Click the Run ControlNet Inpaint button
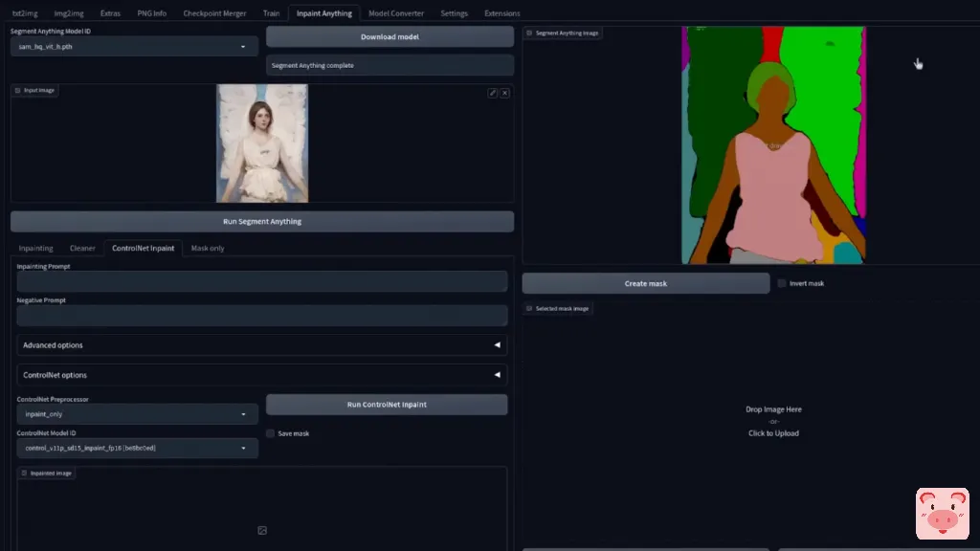 pyautogui.click(x=387, y=405)
